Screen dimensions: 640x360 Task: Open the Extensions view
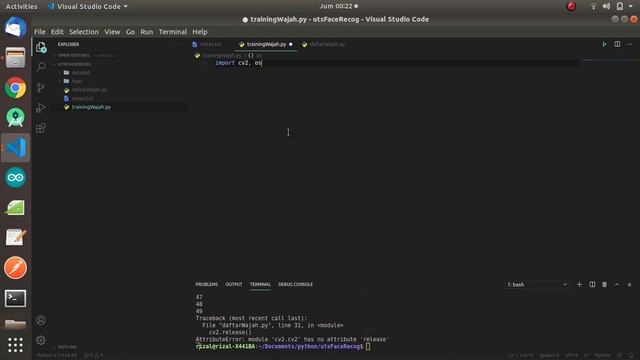(41, 128)
